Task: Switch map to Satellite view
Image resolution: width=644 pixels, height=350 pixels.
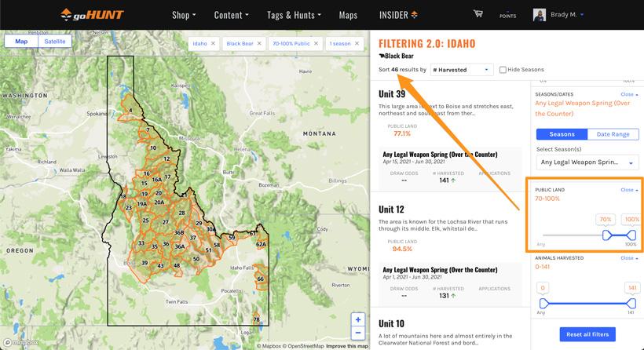Action: click(54, 42)
